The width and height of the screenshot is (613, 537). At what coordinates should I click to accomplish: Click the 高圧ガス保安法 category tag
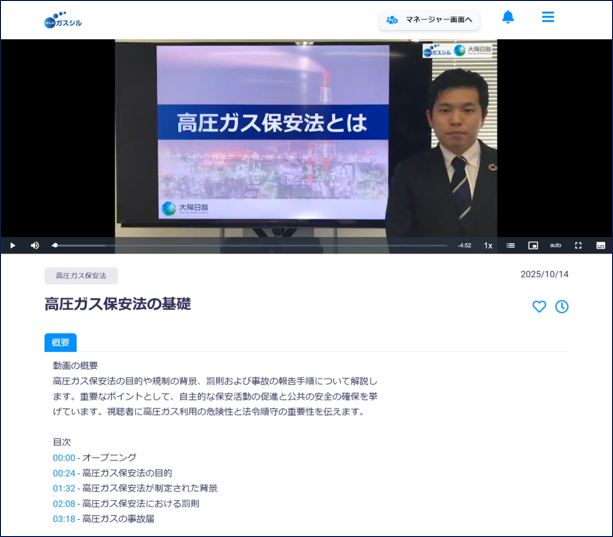tap(81, 275)
